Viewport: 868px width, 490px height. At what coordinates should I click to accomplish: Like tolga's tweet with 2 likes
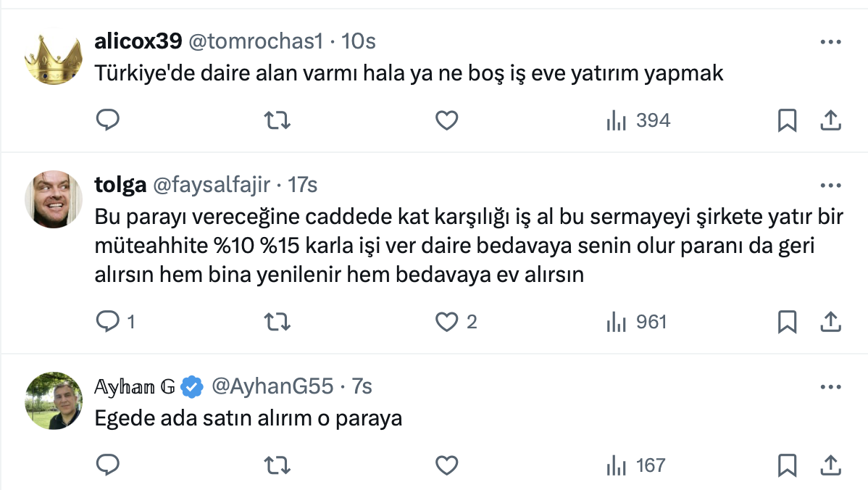[x=448, y=321]
